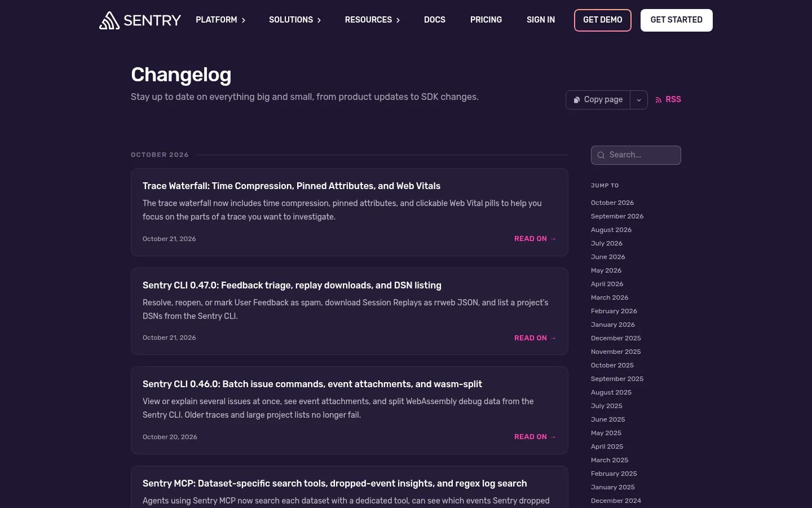Screen dimensions: 812x508
Task: Open the Platform navigation menu
Action: point(220,20)
